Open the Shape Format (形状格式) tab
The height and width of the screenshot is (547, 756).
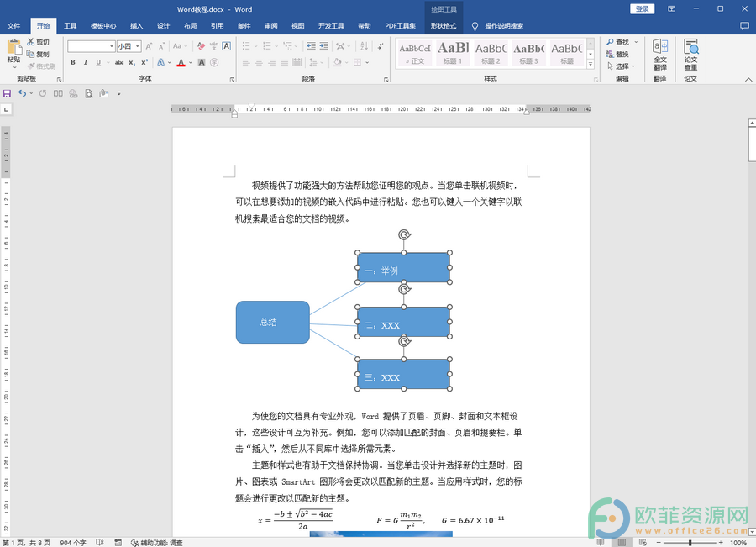pyautogui.click(x=444, y=26)
